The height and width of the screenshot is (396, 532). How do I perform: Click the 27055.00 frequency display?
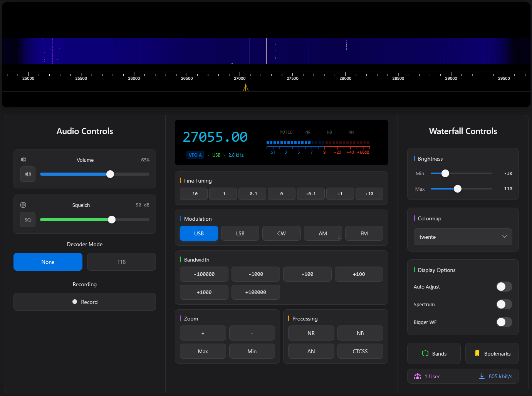215,137
